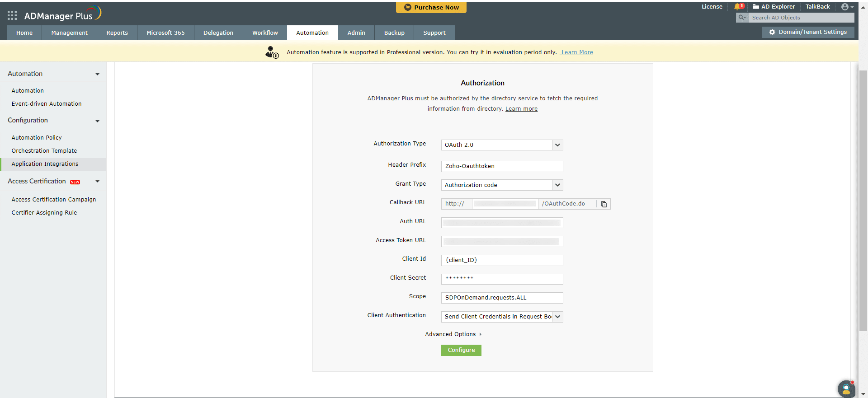
Task: Open the Microsoft 365 tab
Action: click(x=165, y=33)
